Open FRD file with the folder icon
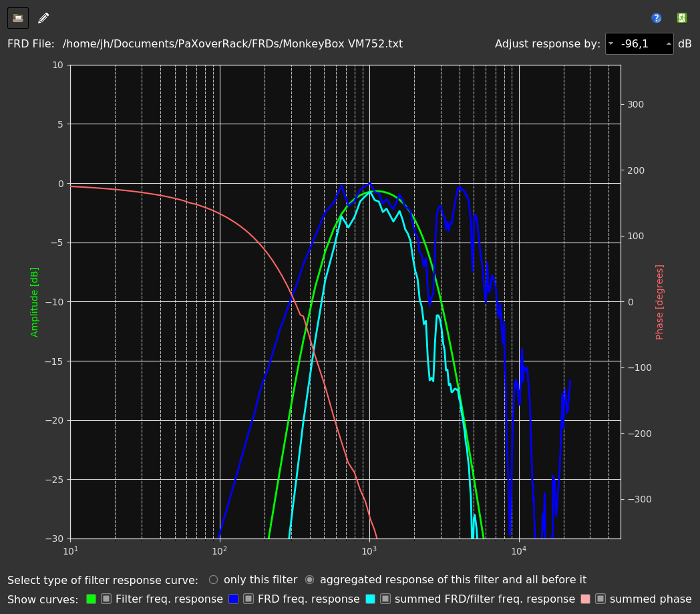The height and width of the screenshot is (614, 700). tap(18, 18)
